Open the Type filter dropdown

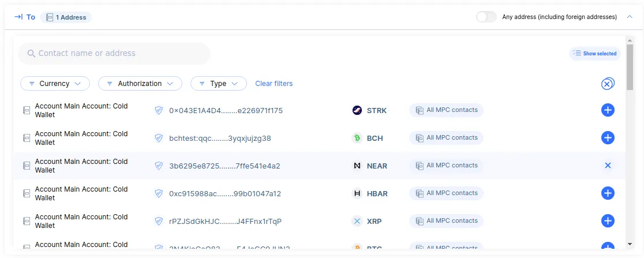(x=219, y=83)
